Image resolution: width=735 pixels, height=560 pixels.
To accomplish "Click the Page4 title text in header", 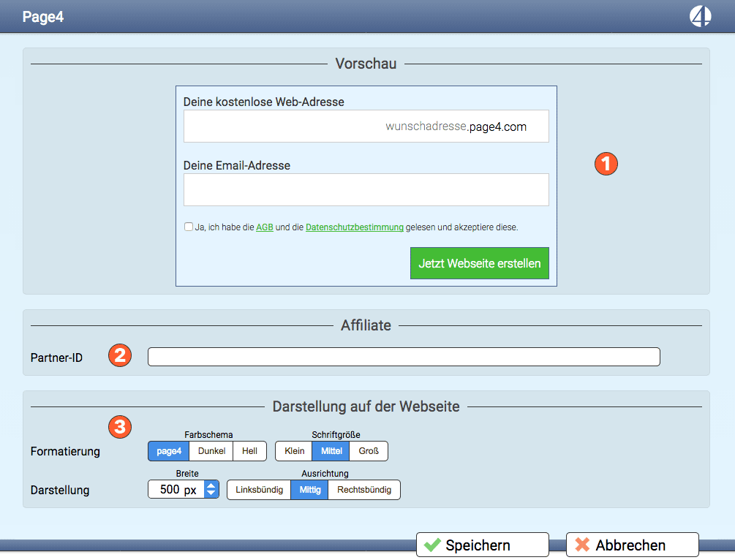I will 42,17.
